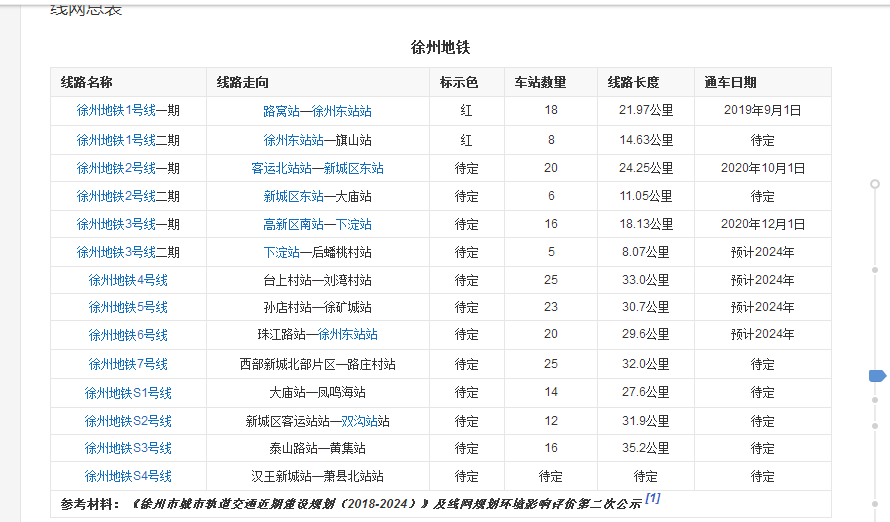
Task: Select the 31.9公里 length cell
Action: coord(646,421)
